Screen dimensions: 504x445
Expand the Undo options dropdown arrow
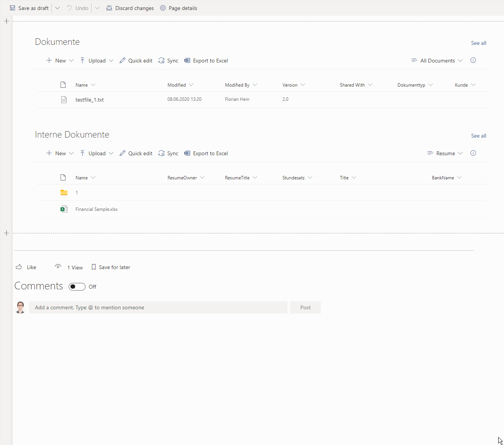(x=97, y=8)
